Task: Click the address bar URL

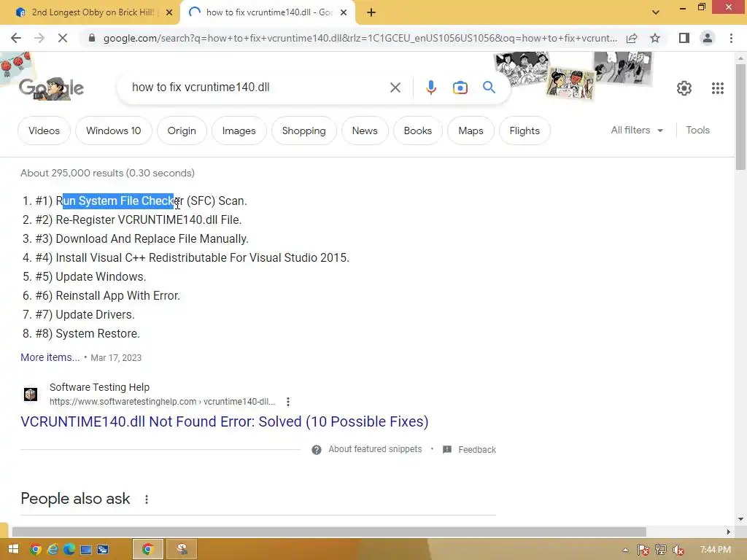Action: pos(360,38)
